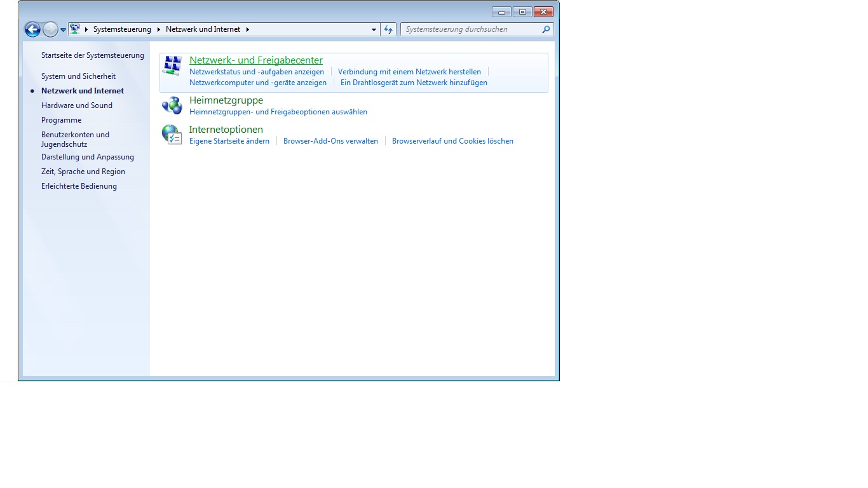
Task: Open Hardware und Sound category
Action: tap(77, 105)
